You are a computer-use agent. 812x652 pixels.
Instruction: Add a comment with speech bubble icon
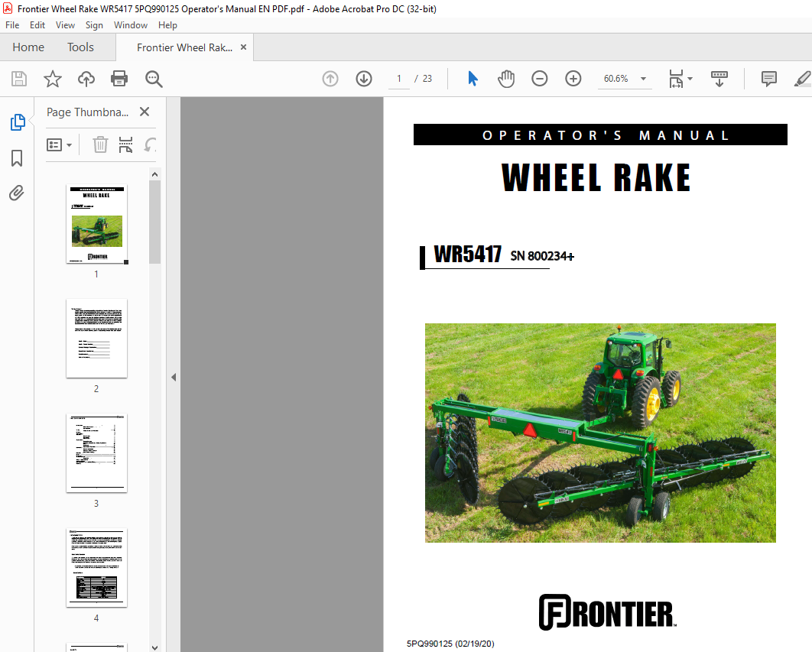coord(769,79)
